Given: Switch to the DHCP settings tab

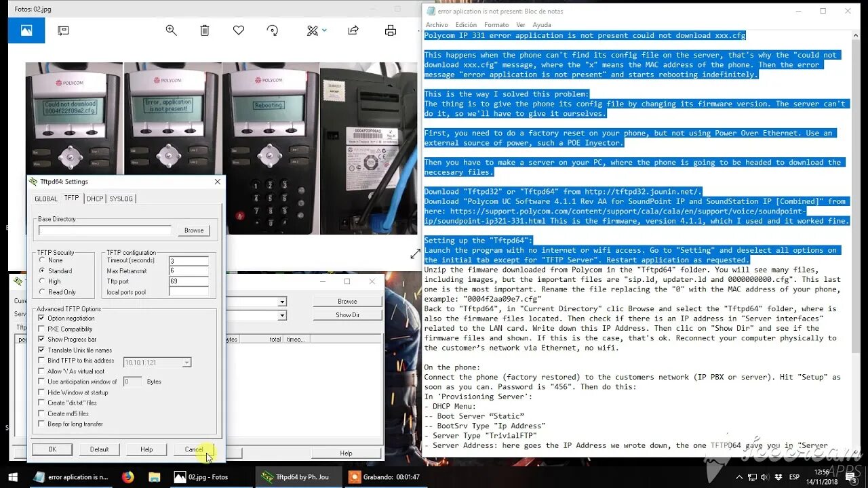Looking at the screenshot, I should pos(95,199).
